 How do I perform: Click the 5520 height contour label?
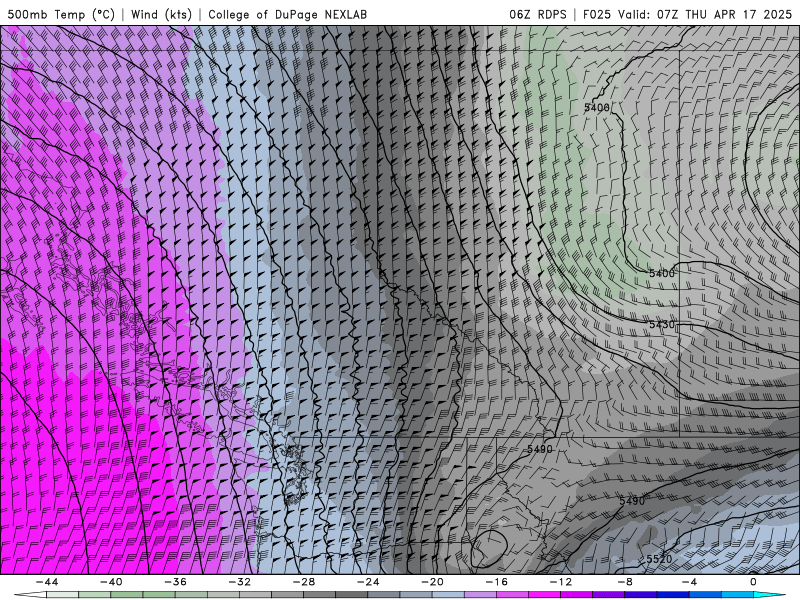pos(659,559)
